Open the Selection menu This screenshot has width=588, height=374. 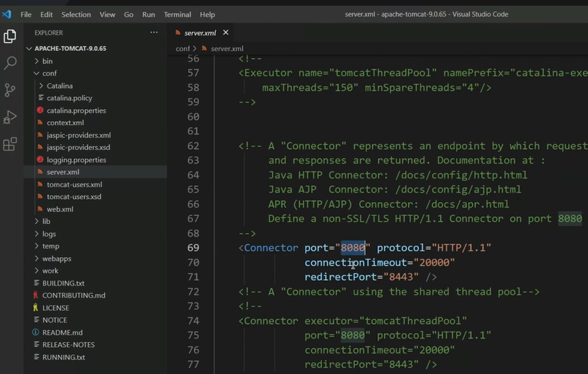click(76, 15)
